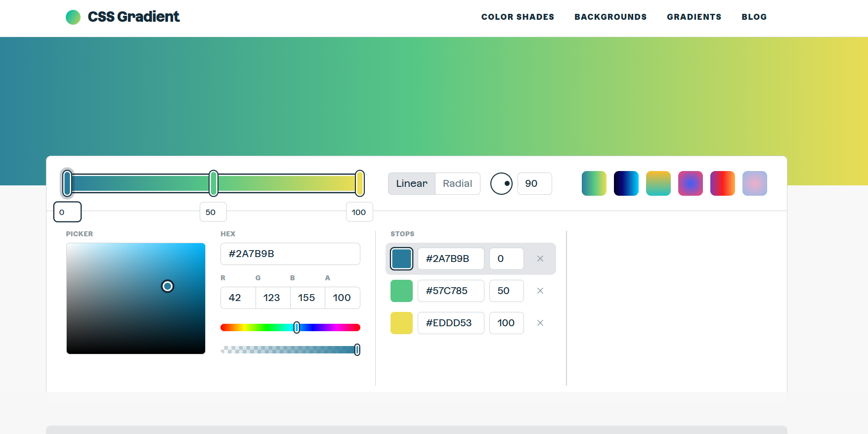Remove the #EDDD53 color stop
The image size is (868, 434).
click(x=540, y=323)
